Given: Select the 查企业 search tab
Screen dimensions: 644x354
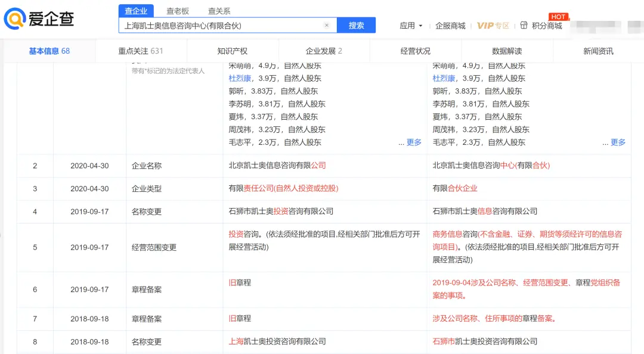Looking at the screenshot, I should (136, 11).
